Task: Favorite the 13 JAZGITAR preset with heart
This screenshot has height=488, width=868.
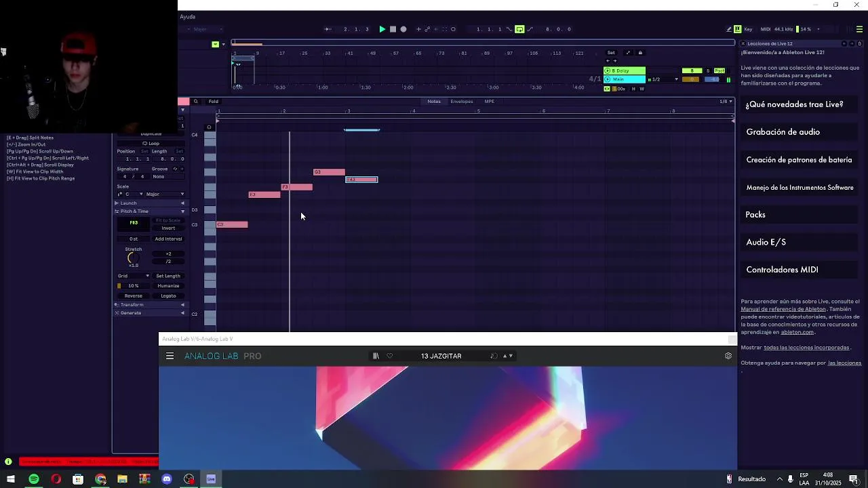Action: click(390, 356)
